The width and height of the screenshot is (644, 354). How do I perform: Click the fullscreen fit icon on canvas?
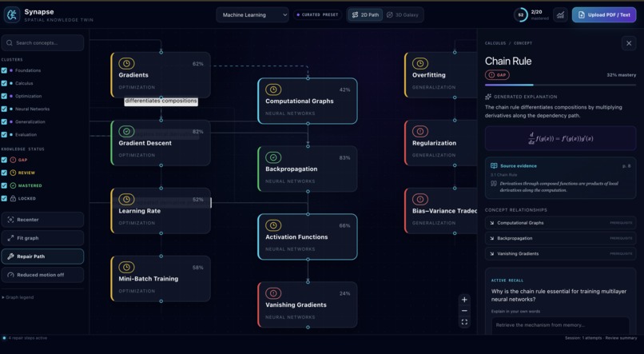[464, 322]
